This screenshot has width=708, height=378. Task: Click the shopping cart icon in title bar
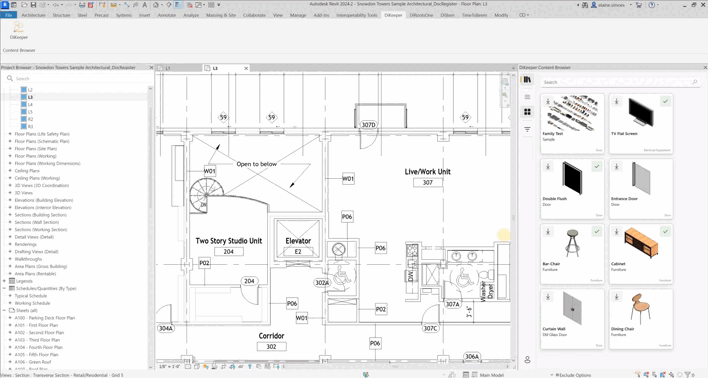(x=639, y=5)
